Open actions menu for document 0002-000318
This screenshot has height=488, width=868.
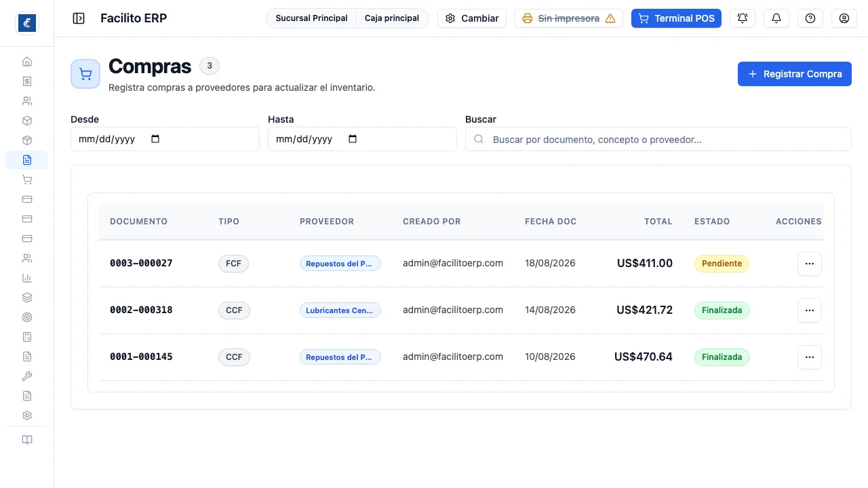(810, 310)
